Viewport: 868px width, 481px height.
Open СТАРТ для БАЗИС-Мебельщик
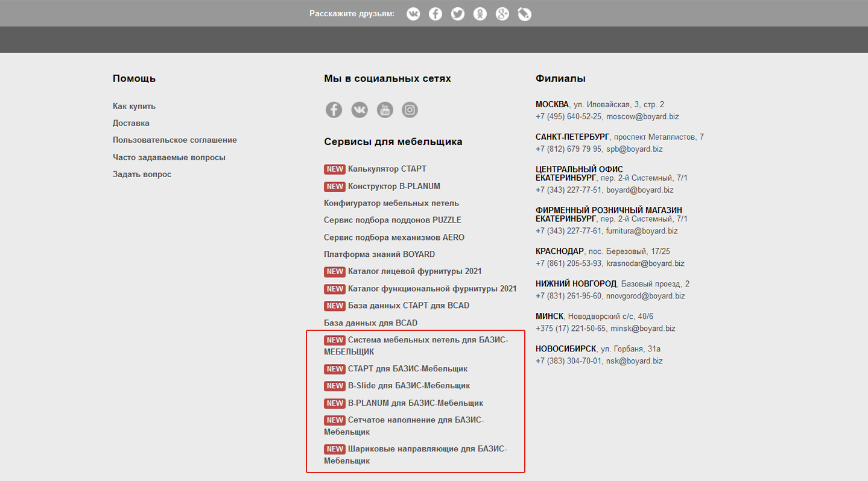(x=408, y=369)
